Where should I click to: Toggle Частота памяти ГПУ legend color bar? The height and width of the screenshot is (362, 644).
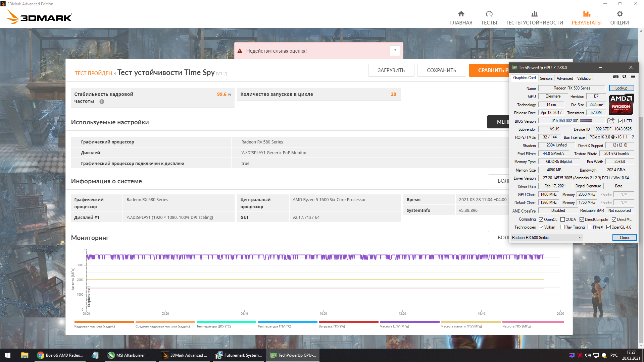(471, 322)
